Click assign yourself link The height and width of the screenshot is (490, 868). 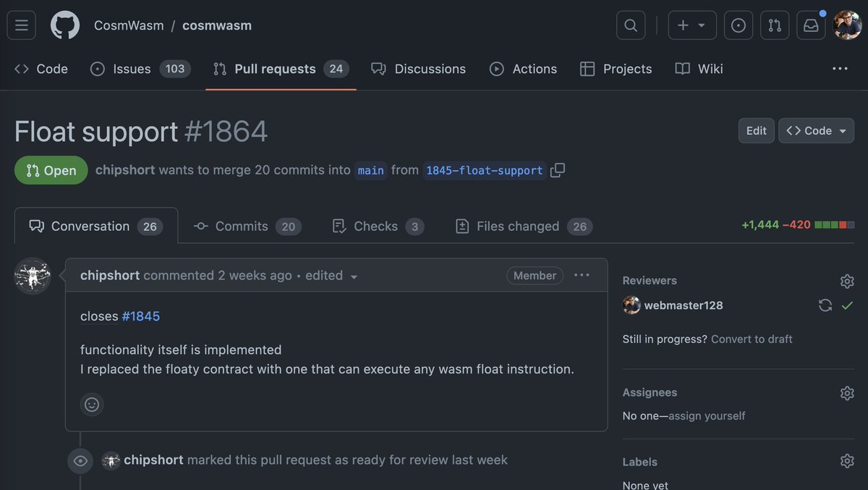[x=707, y=416]
